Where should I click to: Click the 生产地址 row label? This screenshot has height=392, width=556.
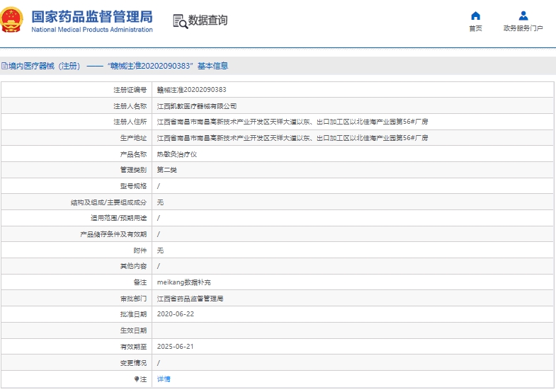point(133,138)
